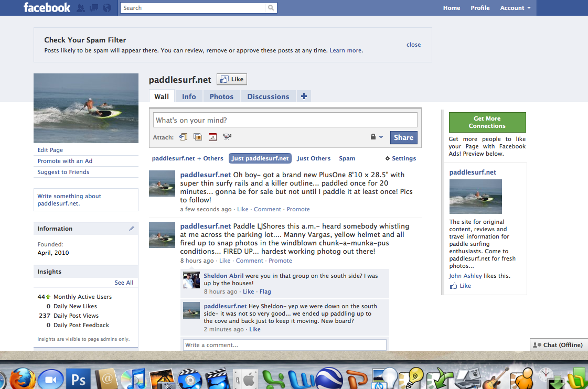
Task: Open notifications via the globe icon
Action: (x=106, y=8)
